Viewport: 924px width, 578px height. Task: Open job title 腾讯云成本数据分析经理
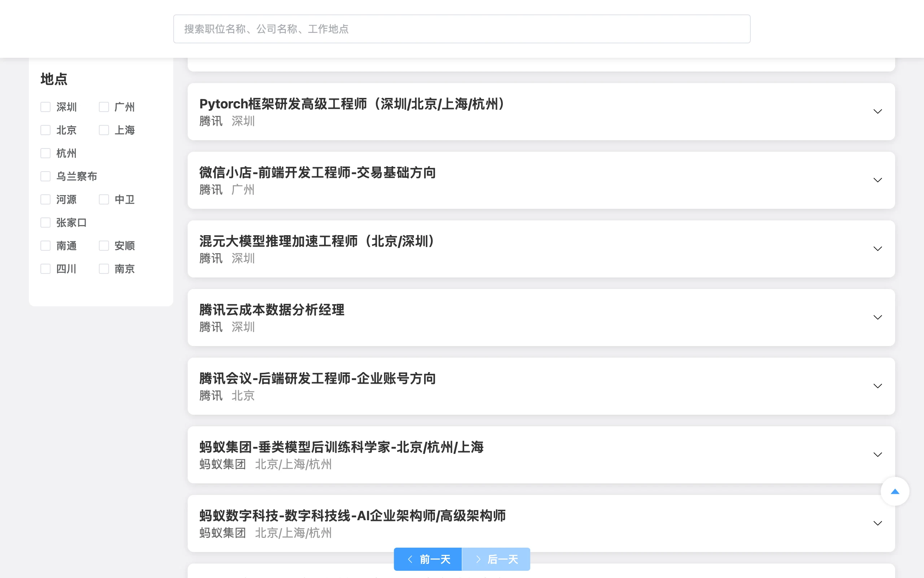tap(272, 310)
